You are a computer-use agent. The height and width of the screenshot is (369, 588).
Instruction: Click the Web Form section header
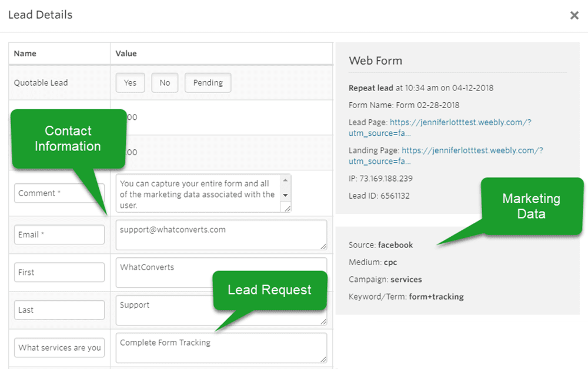tap(375, 61)
